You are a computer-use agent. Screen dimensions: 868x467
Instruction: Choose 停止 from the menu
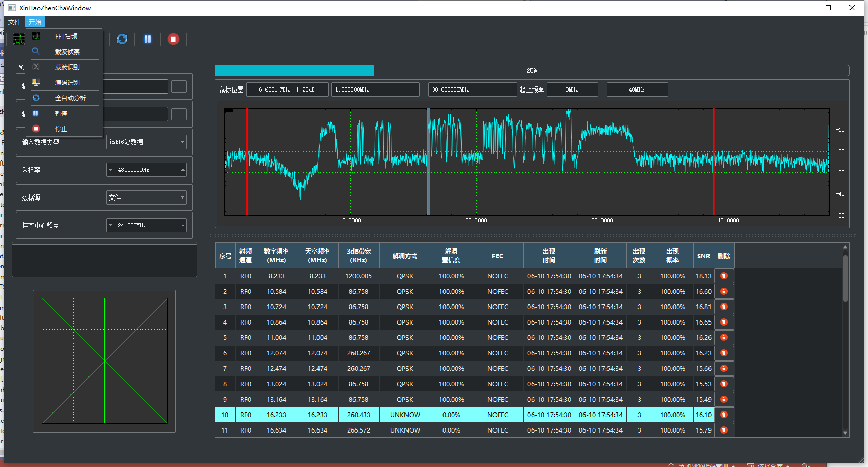[x=64, y=129]
